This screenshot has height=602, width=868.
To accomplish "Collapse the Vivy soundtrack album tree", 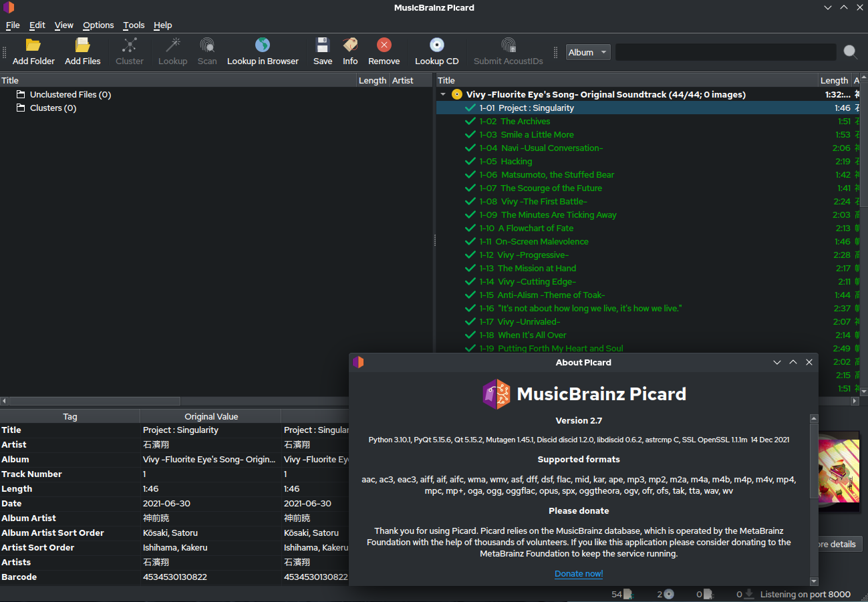I will pyautogui.click(x=443, y=94).
